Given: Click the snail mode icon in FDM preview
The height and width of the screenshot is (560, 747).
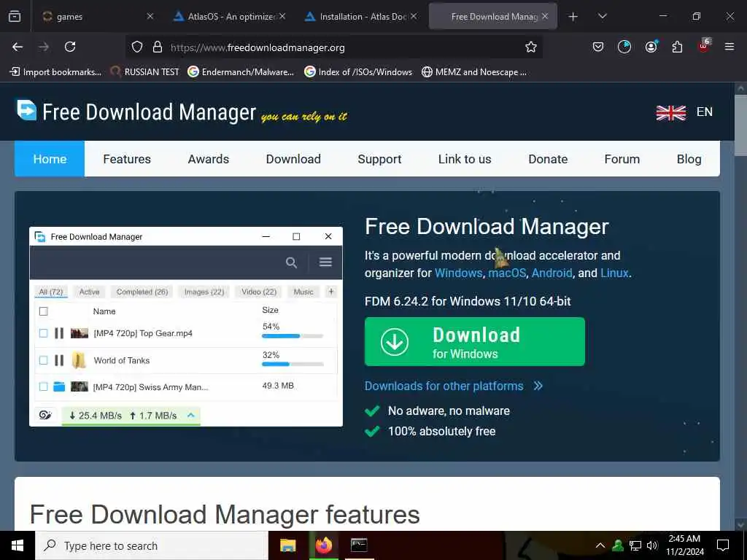Looking at the screenshot, I should click(45, 415).
